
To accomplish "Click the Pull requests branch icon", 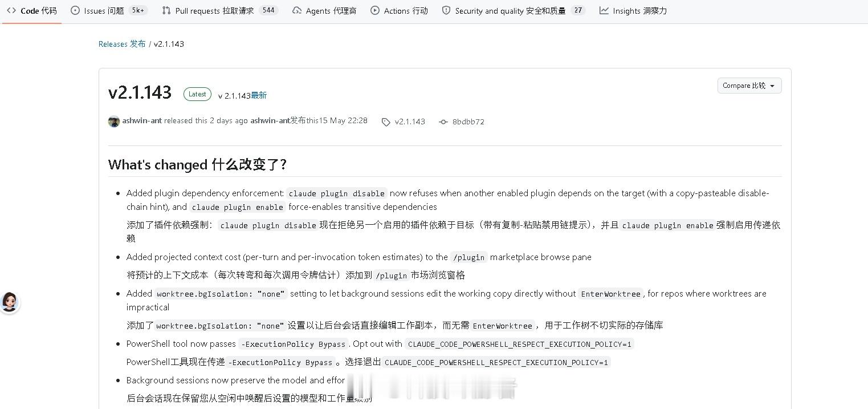I will (166, 10).
